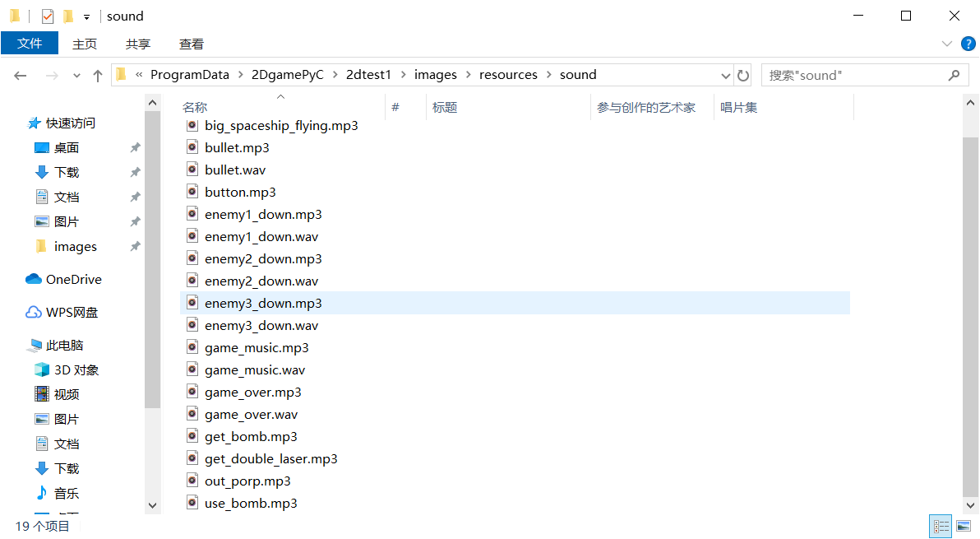980x539 pixels.
Task: Go back using the back arrow
Action: pyautogui.click(x=20, y=76)
